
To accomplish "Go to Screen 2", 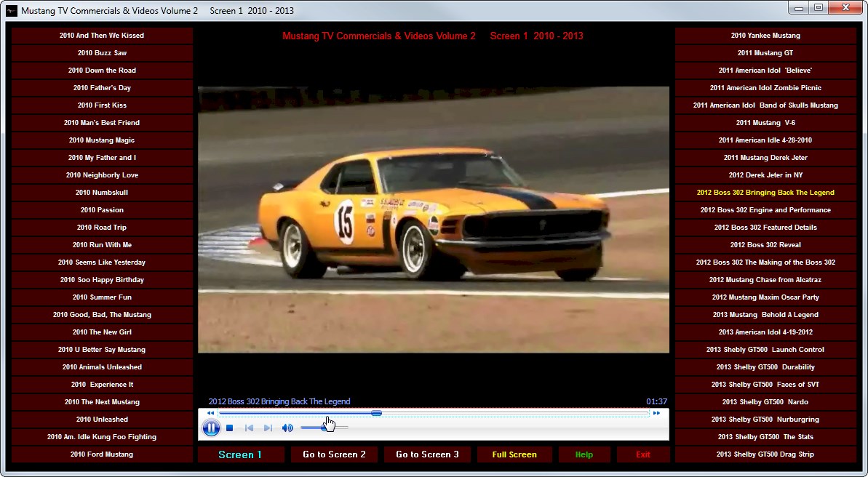I will pos(335,454).
